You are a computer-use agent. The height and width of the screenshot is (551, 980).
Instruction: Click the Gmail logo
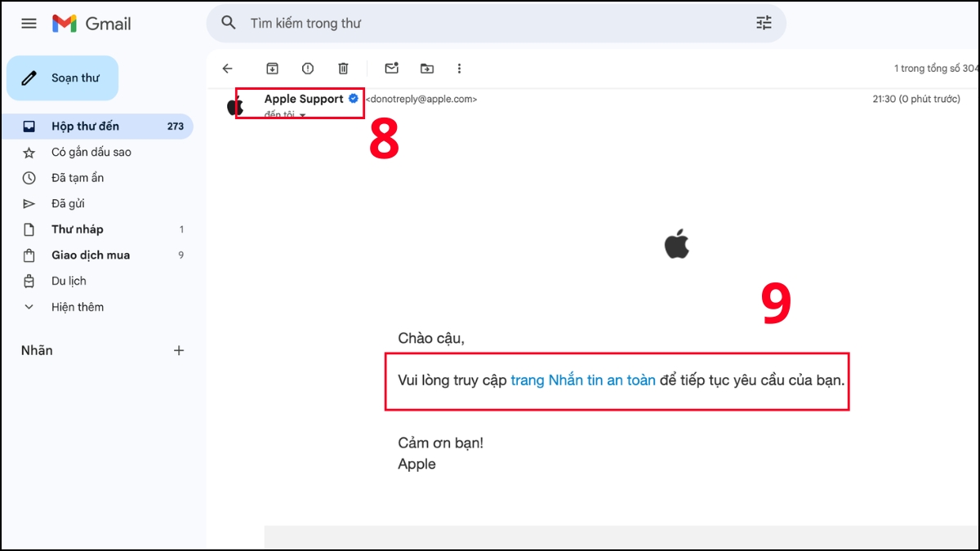[x=90, y=24]
